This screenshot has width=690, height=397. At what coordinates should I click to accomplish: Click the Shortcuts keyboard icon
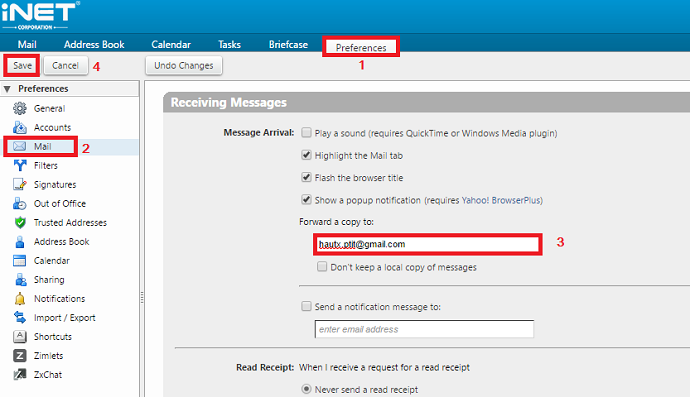pyautogui.click(x=20, y=336)
